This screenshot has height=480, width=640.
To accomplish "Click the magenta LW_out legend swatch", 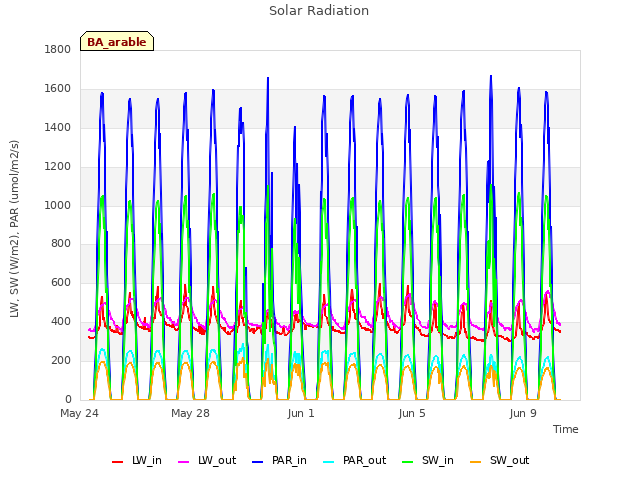I will (184, 462).
